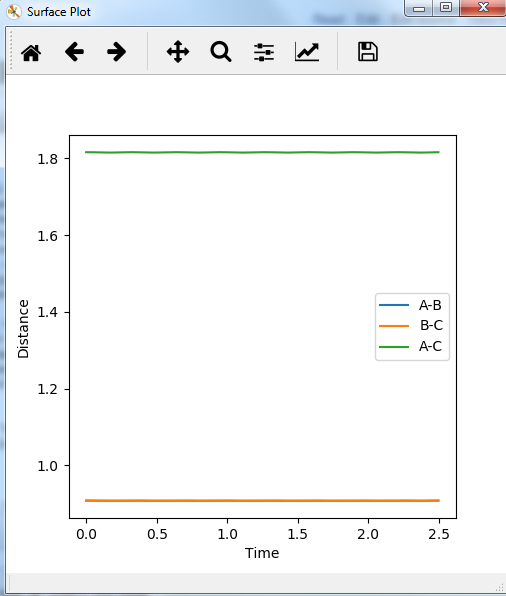Click the green color swatch in legend
This screenshot has height=596, width=506.
[x=394, y=347]
